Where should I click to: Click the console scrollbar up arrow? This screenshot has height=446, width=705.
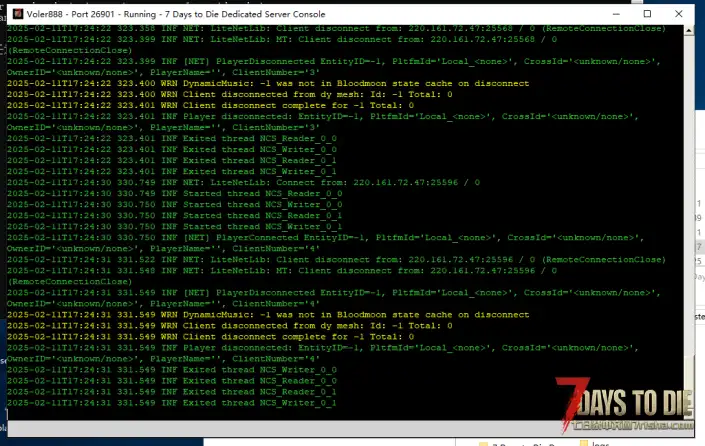click(x=689, y=31)
